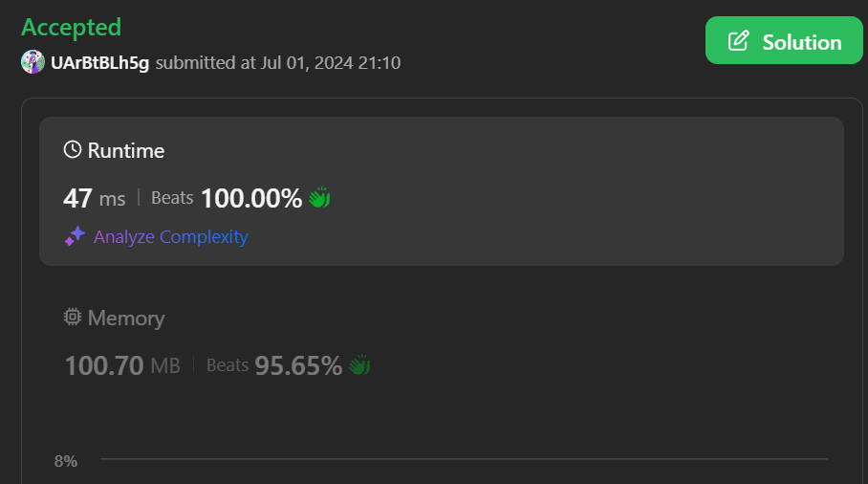Click the chart gridline at 8%
This screenshot has width=868, height=484.
[464, 458]
